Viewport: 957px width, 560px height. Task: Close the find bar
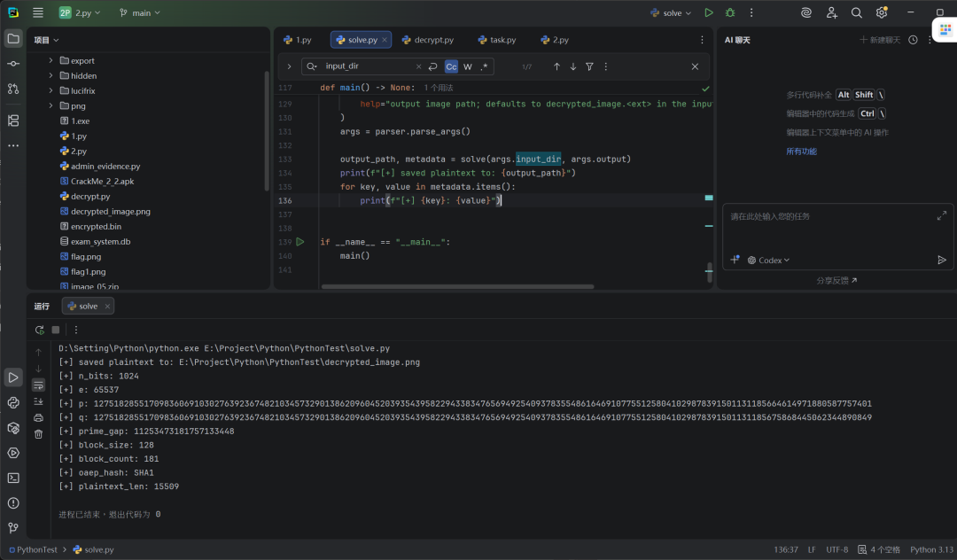(695, 66)
